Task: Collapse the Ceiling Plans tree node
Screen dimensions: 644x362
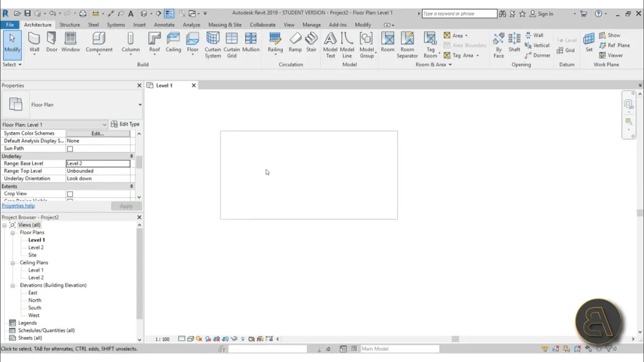Action: click(x=13, y=263)
